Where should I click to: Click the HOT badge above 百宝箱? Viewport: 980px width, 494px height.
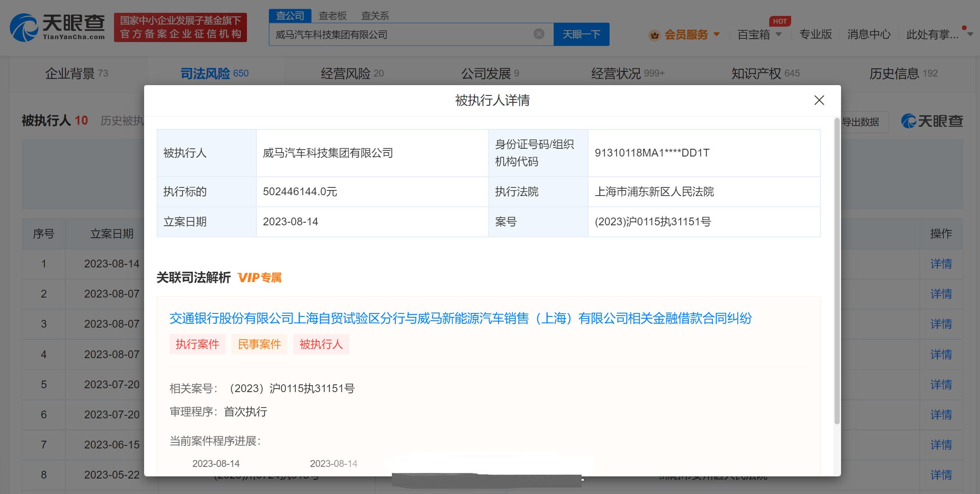[x=780, y=21]
